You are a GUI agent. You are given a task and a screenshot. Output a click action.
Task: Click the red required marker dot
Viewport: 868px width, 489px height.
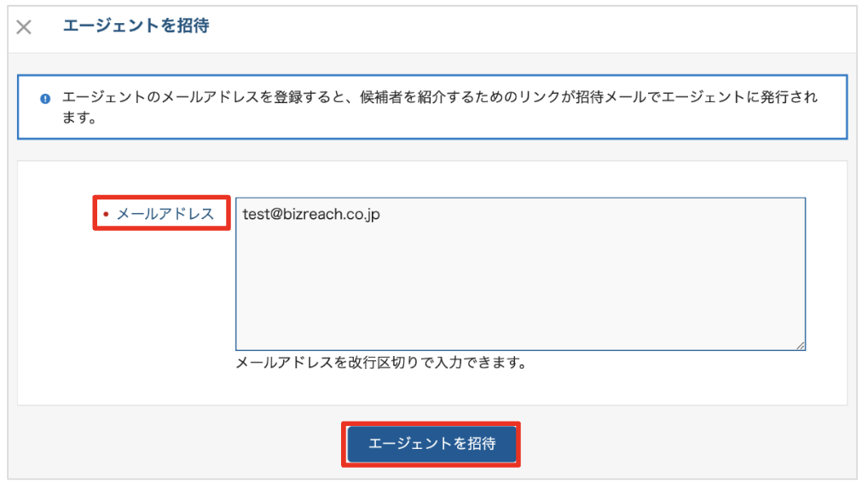[106, 215]
